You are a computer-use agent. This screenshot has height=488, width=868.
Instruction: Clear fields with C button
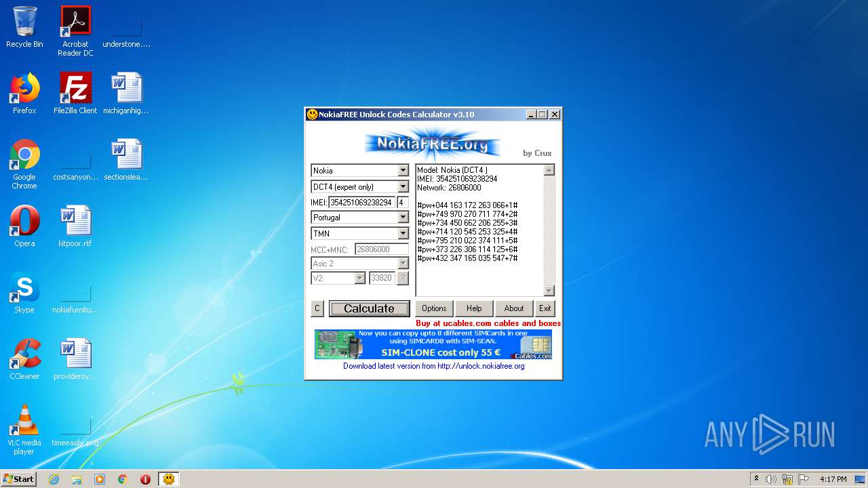click(x=317, y=308)
